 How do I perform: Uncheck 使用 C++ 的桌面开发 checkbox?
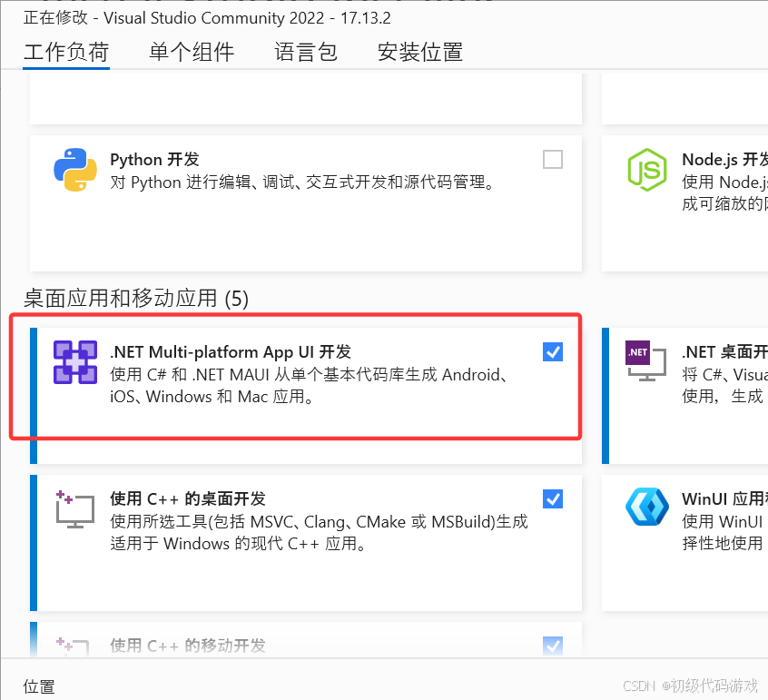click(x=553, y=498)
